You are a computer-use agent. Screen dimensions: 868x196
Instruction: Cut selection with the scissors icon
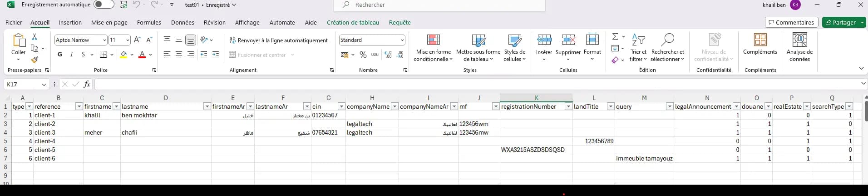coord(35,37)
